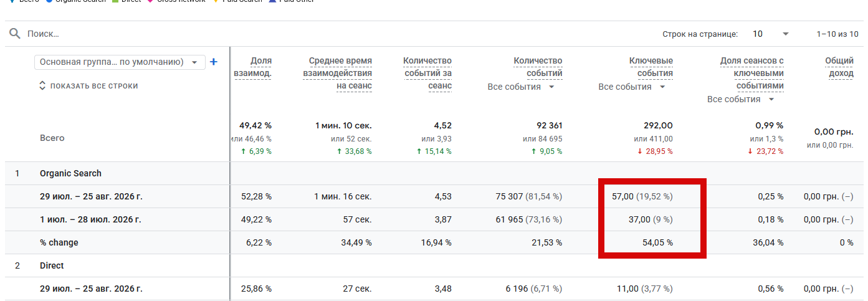Image resolution: width=868 pixels, height=301 pixels.
Task: Click the search magnifier icon
Action: click(x=15, y=34)
